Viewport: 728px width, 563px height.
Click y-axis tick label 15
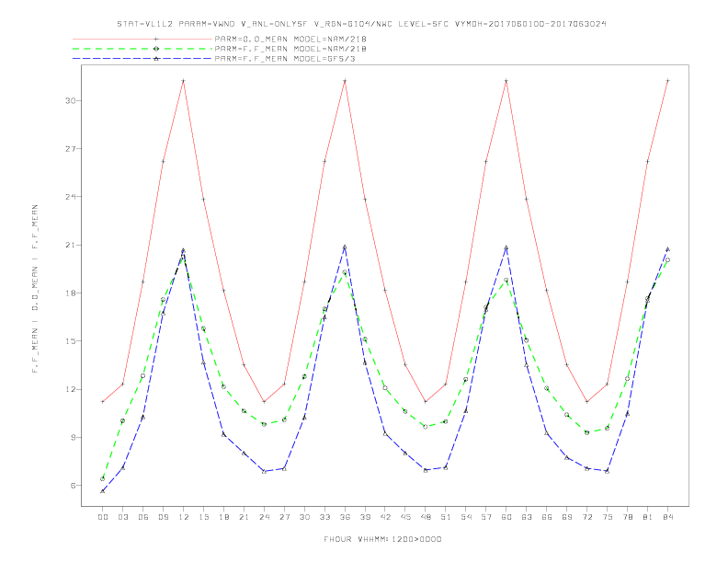[70, 341]
